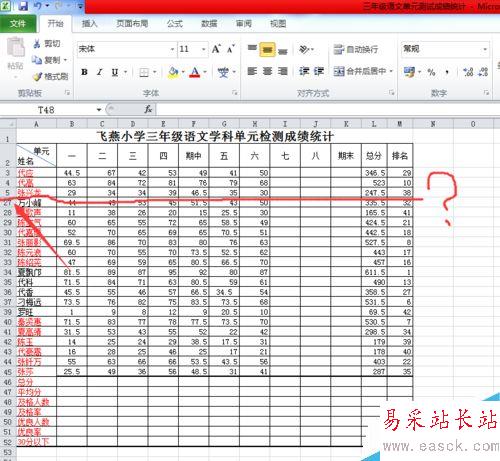Viewport: 500px width, 461px height.
Task: Click the Cut (剪切) scissors icon
Action: (37, 43)
